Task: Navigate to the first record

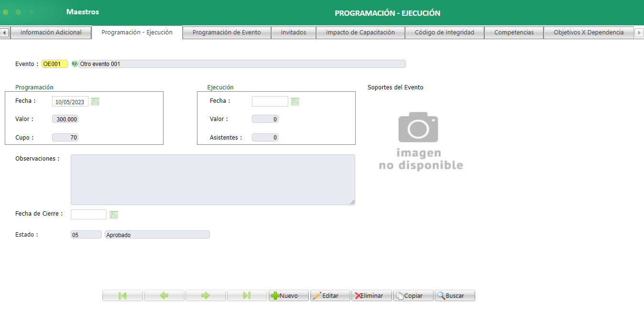Action: 122,295
